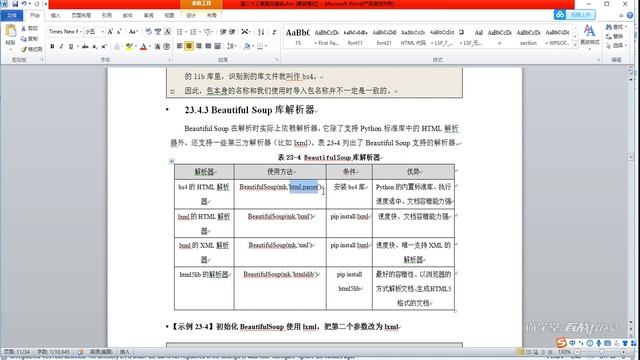The height and width of the screenshot is (360, 640).
Task: Click the shading paint bucket color button
Action: 247,46
